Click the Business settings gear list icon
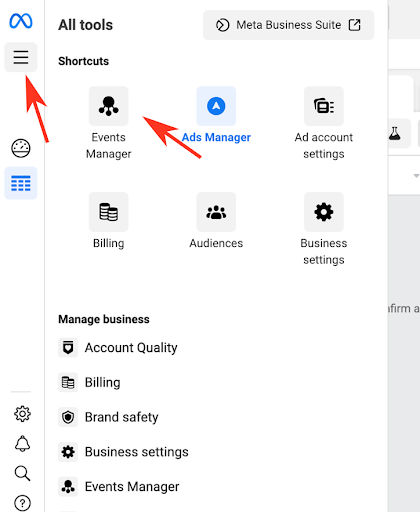Screen dimensions: 420x512 tap(68, 452)
